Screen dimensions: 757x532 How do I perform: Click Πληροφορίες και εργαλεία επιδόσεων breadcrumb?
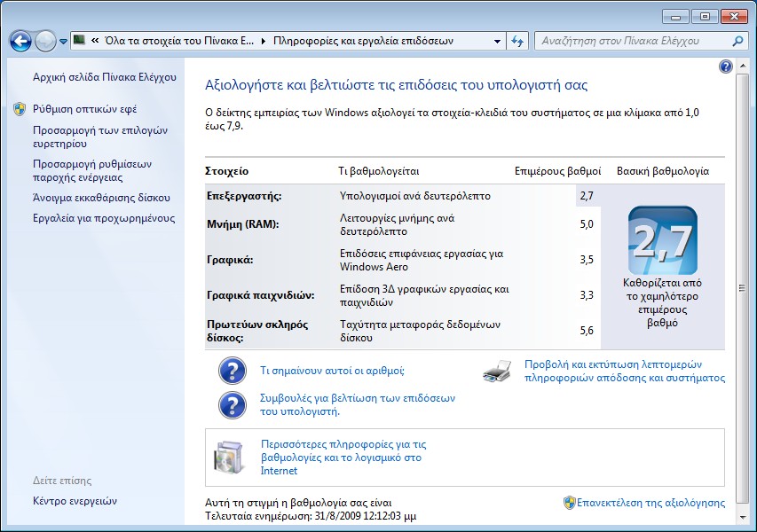click(363, 41)
